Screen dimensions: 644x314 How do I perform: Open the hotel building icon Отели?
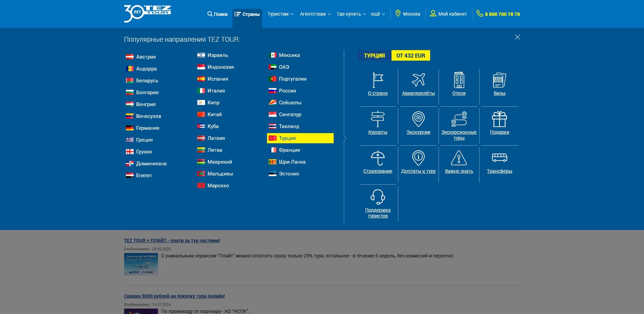459,80
